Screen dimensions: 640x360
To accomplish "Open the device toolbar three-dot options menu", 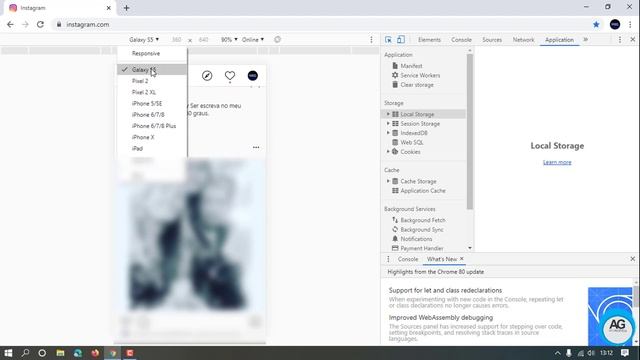I will click(371, 40).
